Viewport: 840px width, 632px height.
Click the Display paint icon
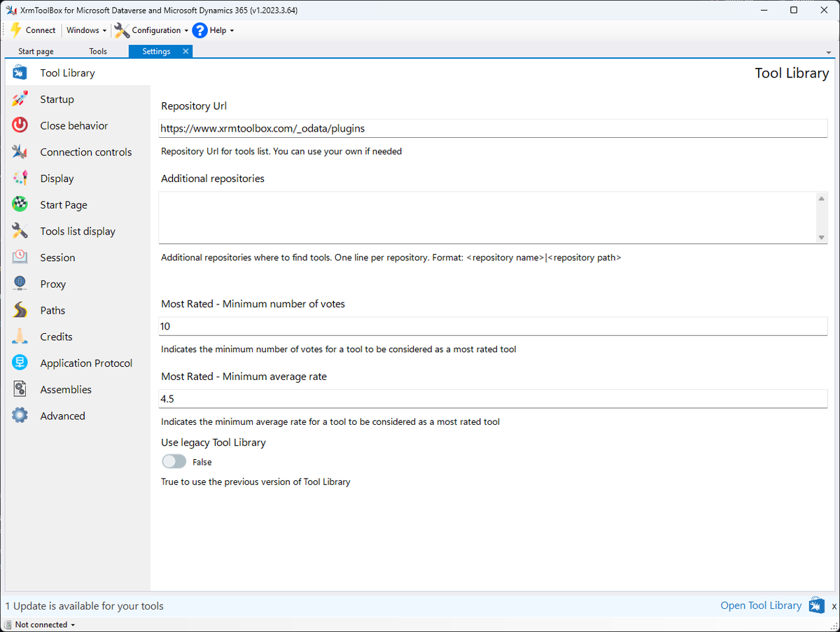(x=20, y=178)
